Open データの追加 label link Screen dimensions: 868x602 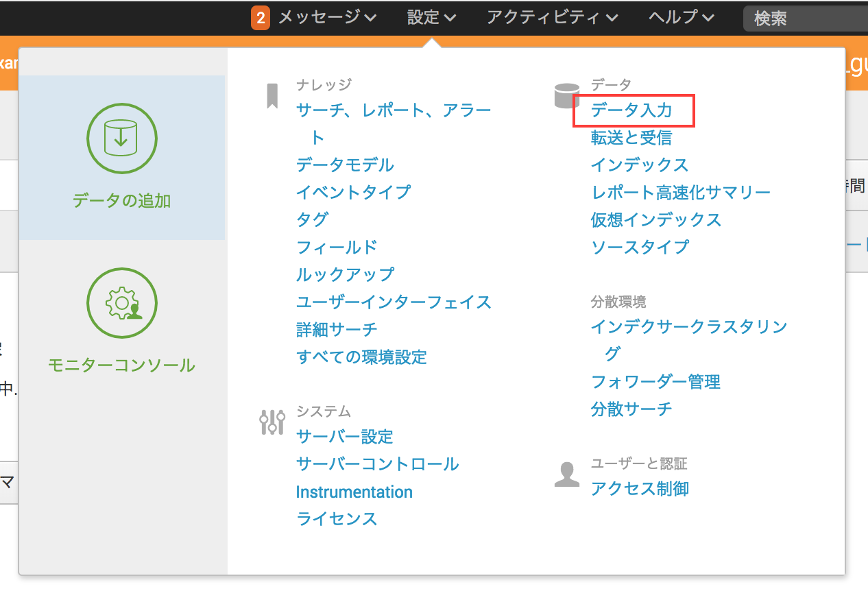point(121,201)
